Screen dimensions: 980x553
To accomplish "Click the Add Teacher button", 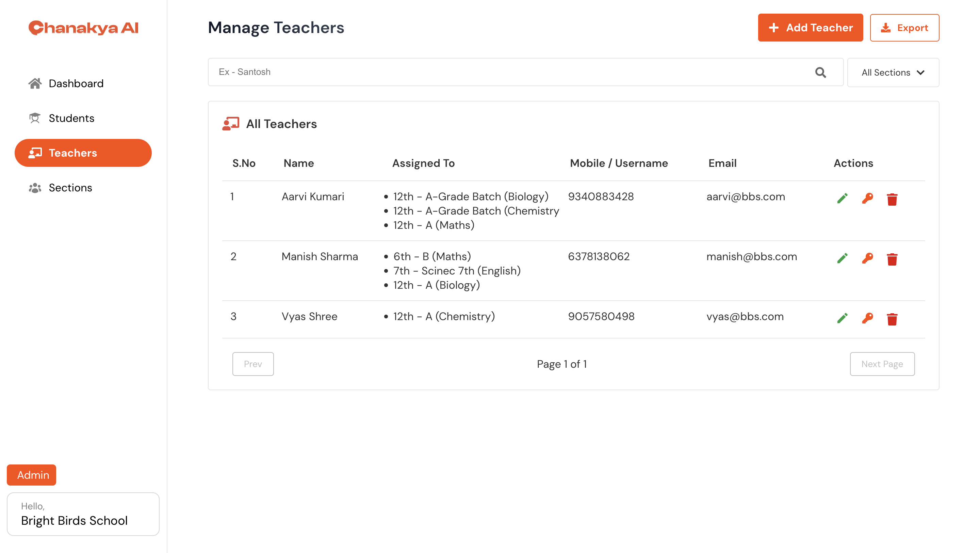I will click(810, 28).
